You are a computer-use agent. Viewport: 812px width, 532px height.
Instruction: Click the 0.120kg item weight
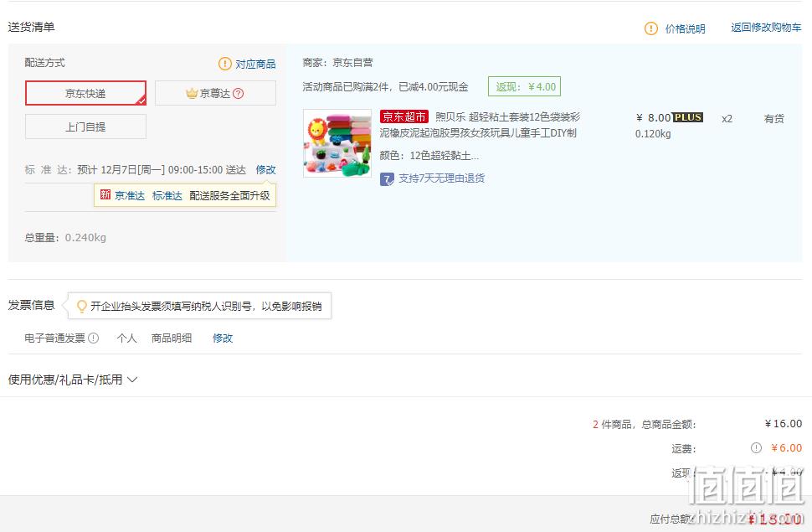tap(653, 134)
